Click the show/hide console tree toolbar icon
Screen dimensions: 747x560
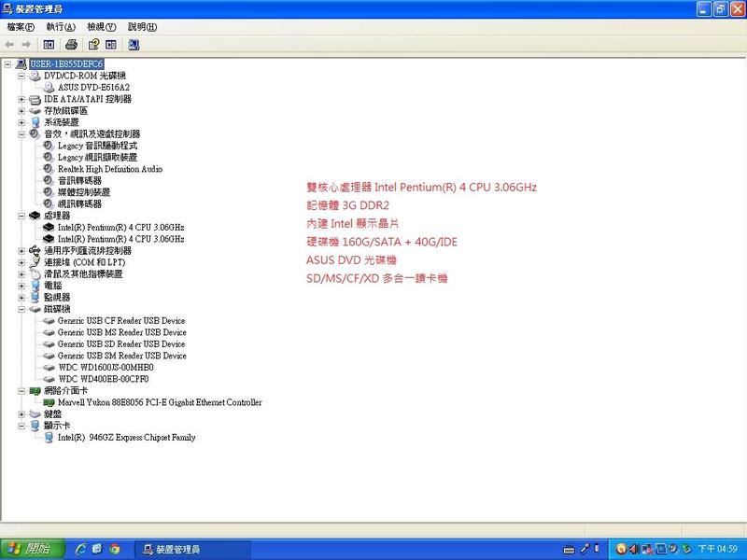tap(49, 45)
